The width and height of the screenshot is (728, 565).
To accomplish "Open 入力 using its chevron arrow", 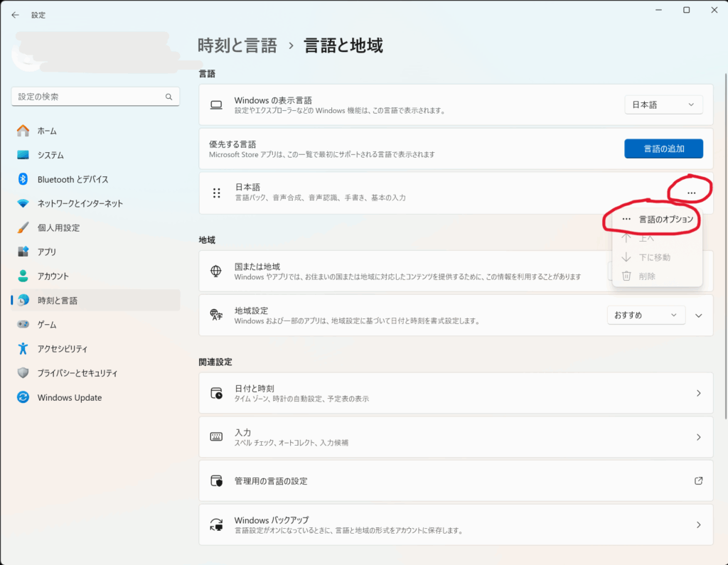I will pos(698,437).
